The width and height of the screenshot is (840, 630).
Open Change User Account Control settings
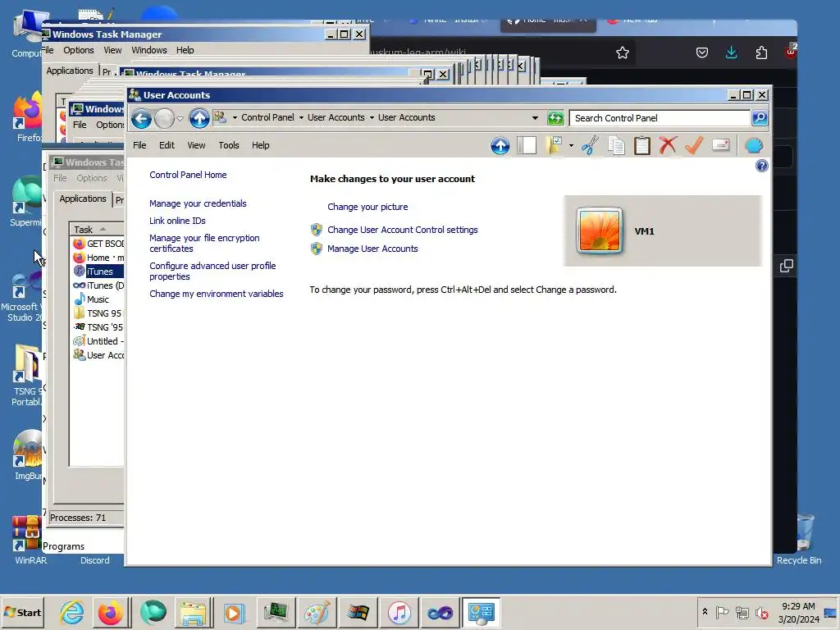(x=402, y=230)
